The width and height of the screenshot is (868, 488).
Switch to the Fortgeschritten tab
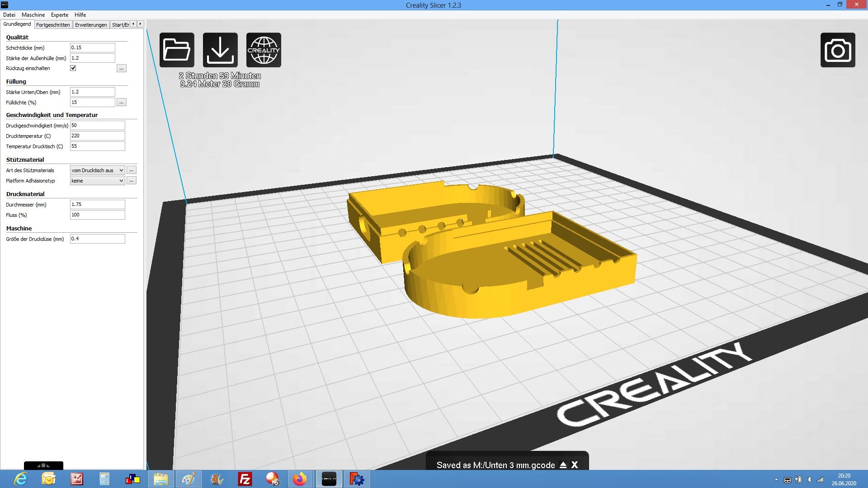[x=53, y=25]
